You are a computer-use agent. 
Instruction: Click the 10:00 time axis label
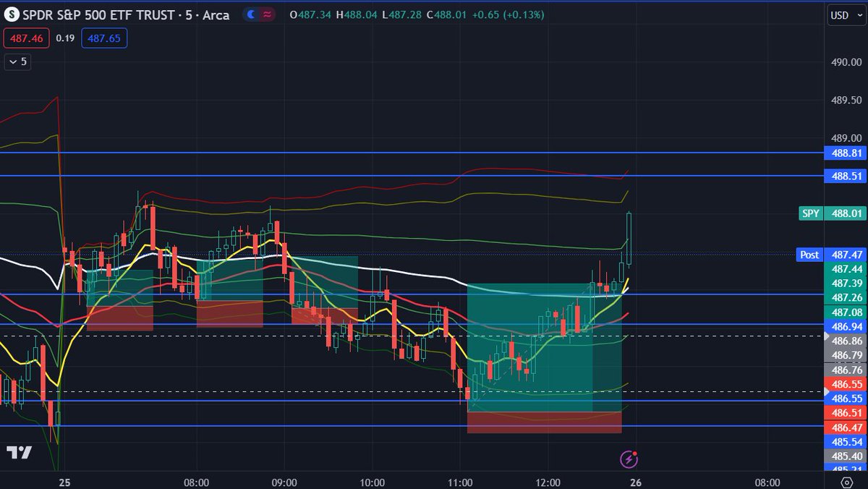click(372, 482)
